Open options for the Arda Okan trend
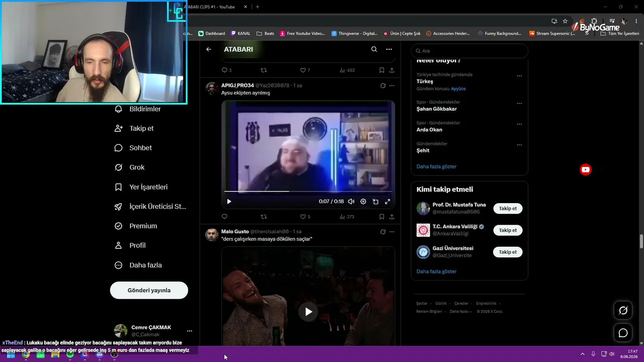 coord(519,124)
